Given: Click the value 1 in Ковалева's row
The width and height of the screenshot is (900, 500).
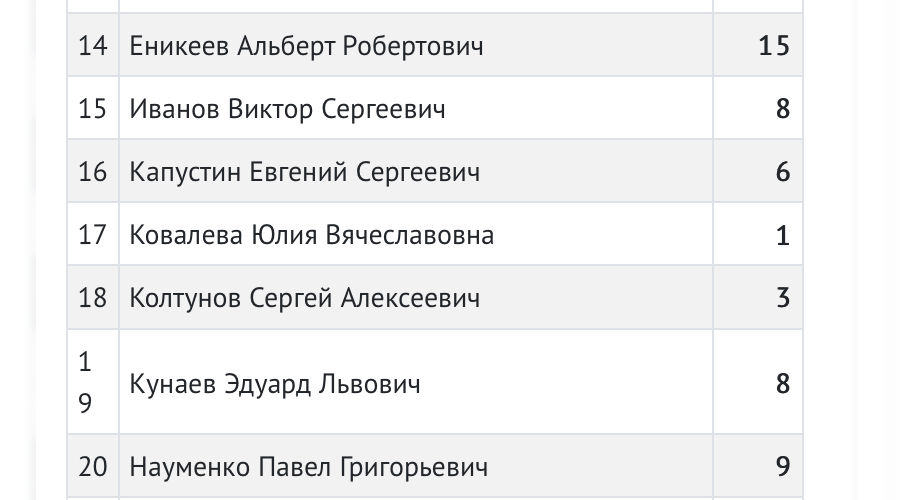Looking at the screenshot, I should (x=783, y=235).
